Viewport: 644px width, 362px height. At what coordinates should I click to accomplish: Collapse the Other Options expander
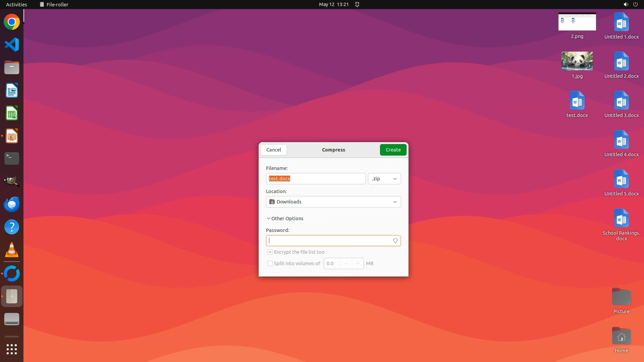(285, 219)
